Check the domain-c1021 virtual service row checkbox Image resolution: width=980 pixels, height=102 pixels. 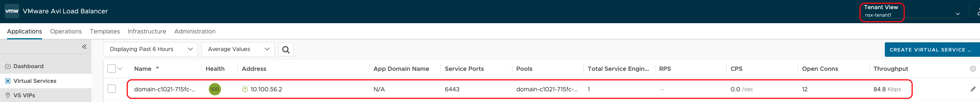click(x=111, y=89)
